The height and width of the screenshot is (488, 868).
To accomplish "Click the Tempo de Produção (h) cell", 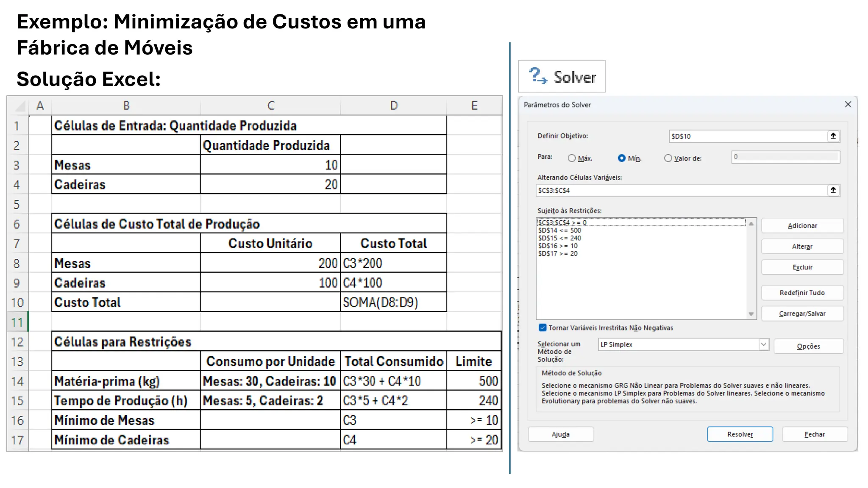I will click(x=126, y=400).
